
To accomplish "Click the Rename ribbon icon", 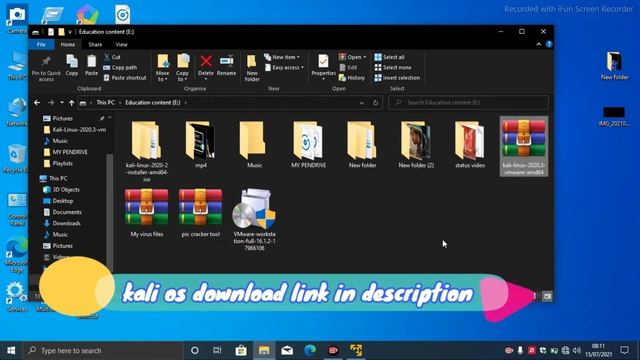I will [227, 65].
